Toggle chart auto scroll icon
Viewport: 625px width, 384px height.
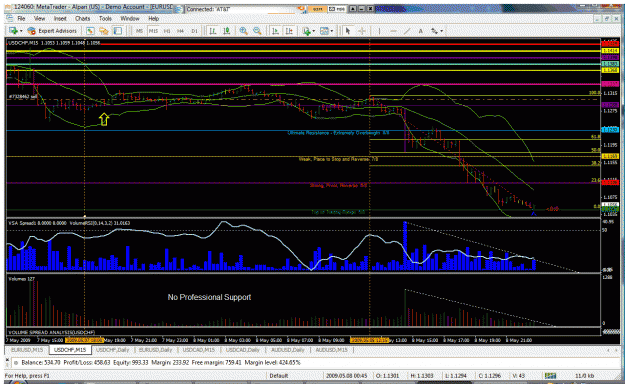click(275, 31)
